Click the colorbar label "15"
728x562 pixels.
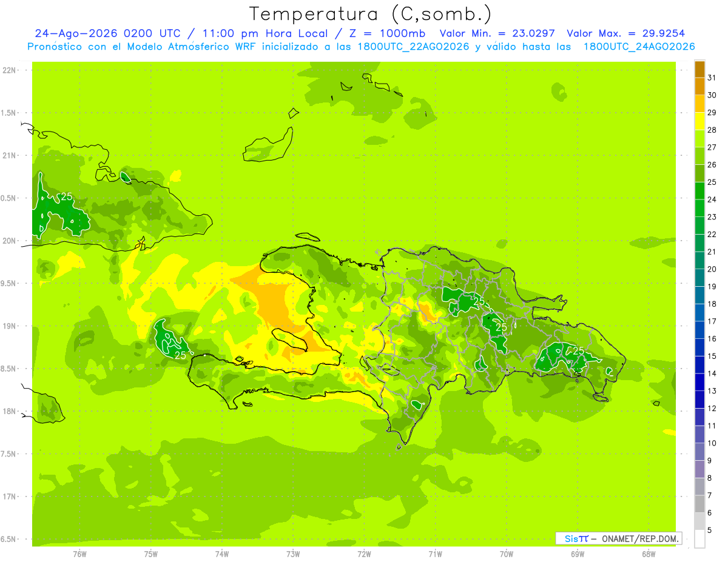(712, 356)
